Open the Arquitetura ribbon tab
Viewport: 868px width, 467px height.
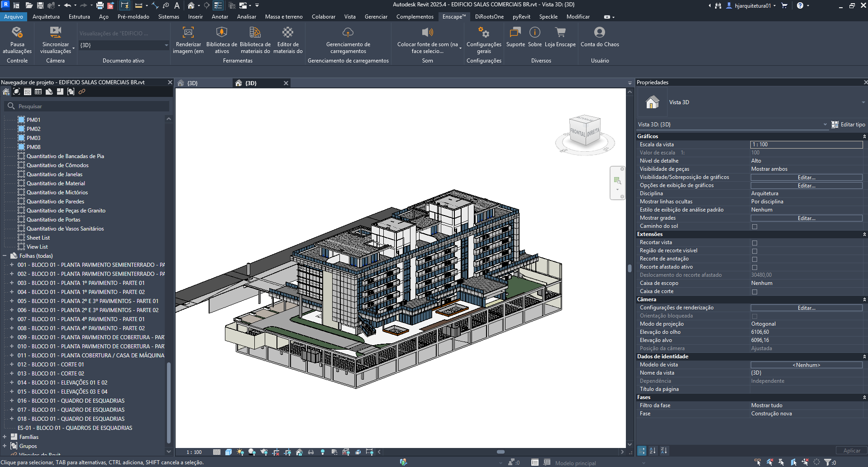pos(46,17)
